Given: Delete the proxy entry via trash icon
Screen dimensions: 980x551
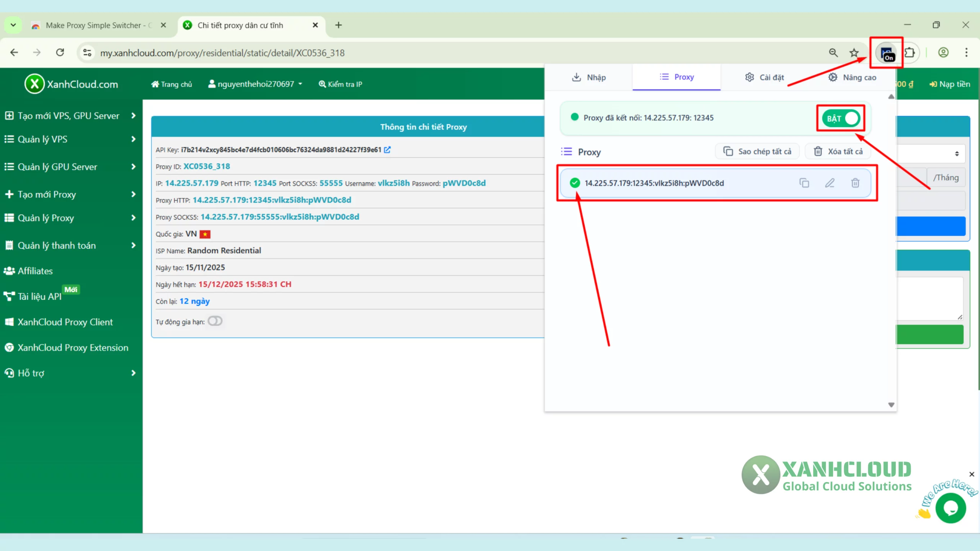Looking at the screenshot, I should [x=855, y=183].
